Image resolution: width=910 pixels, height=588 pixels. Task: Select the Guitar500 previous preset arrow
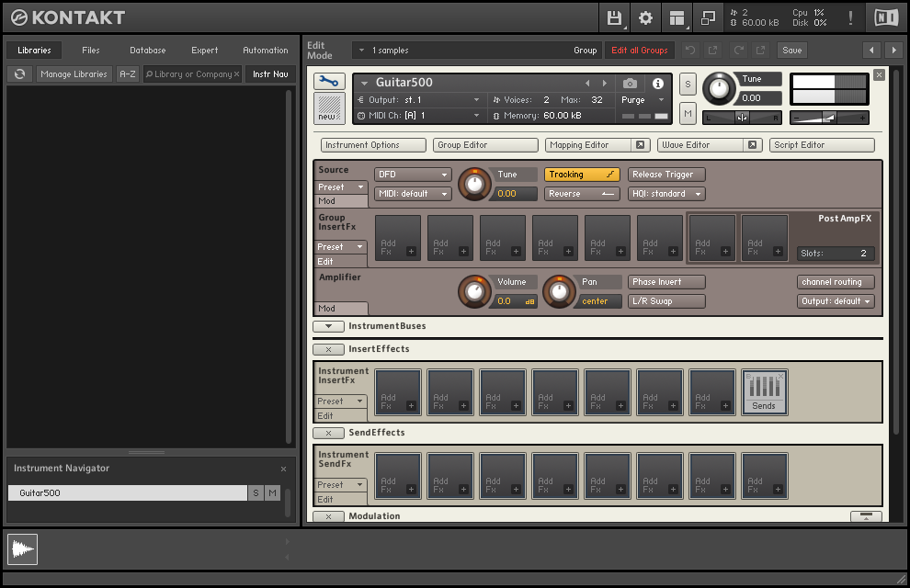[x=587, y=84]
